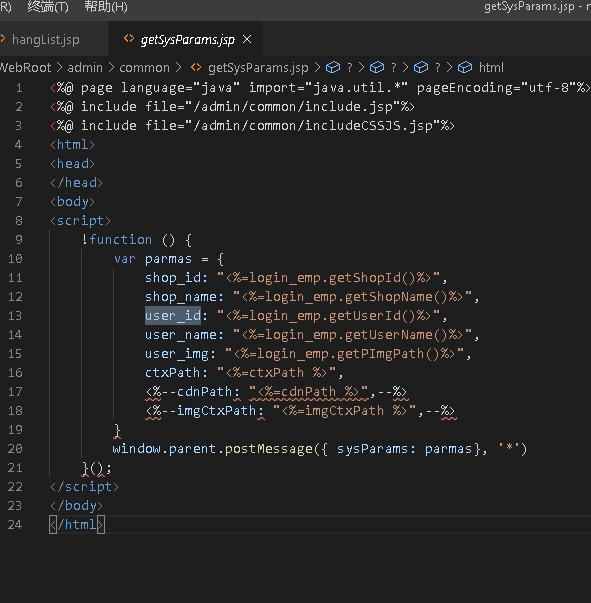The image size is (591, 603).
Task: Click the parmas variable declaration on line 10
Action: point(168,259)
